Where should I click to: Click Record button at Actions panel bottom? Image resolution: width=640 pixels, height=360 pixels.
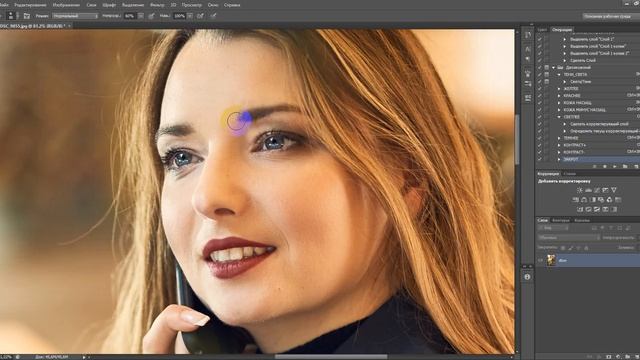tap(604, 167)
